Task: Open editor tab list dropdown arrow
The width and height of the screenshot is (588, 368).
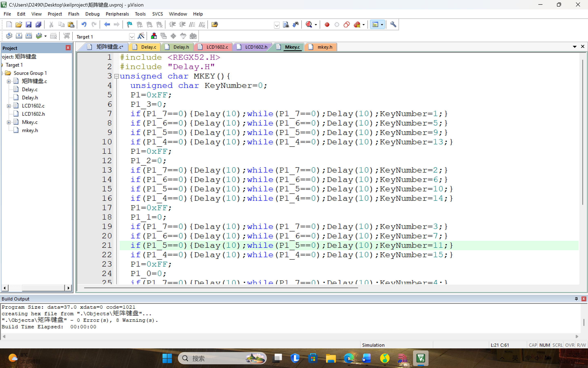Action: point(575,47)
